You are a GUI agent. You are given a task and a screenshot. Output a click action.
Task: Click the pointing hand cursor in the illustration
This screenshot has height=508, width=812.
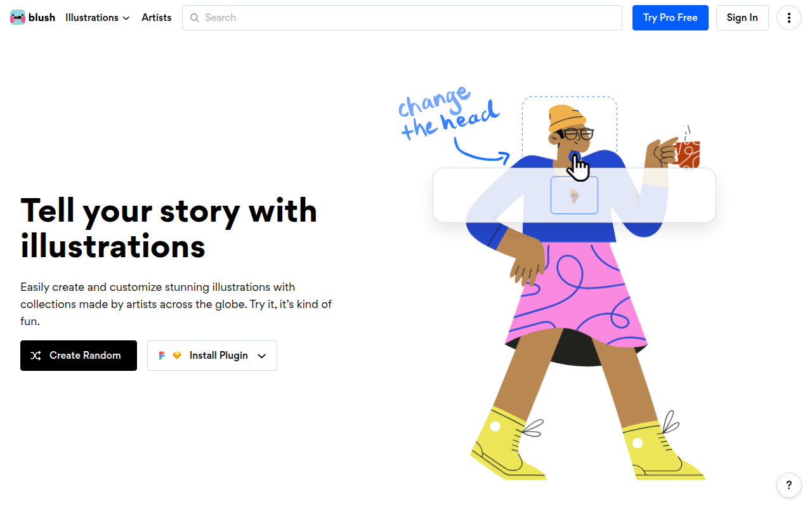click(578, 167)
